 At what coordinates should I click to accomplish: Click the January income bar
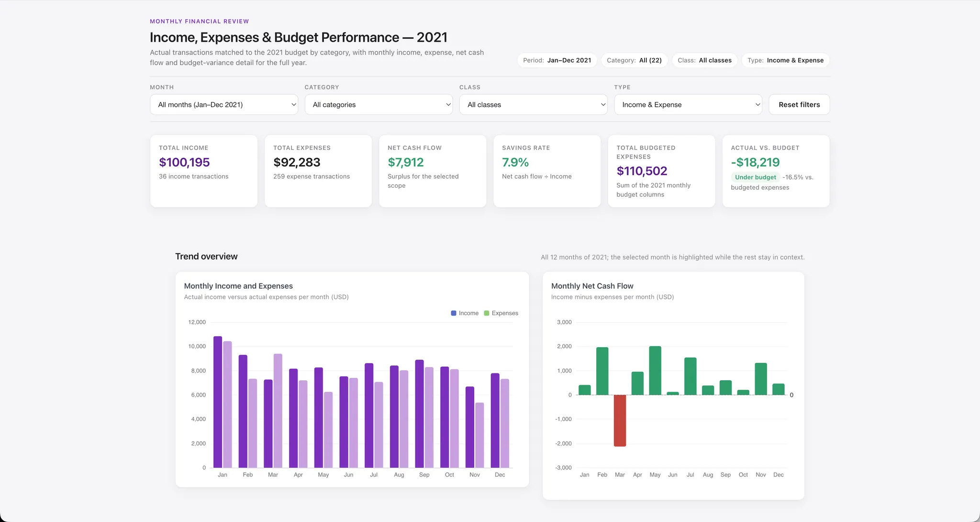(218, 402)
